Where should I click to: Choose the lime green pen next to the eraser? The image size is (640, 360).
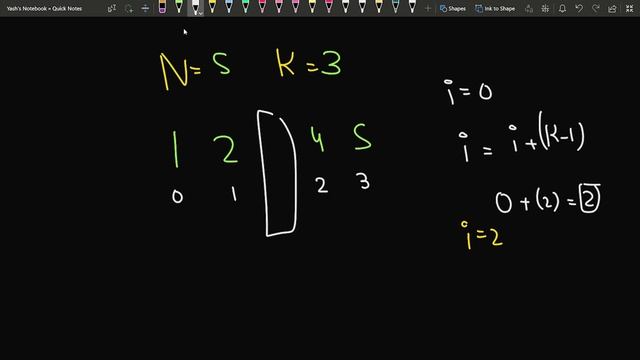coord(179,7)
